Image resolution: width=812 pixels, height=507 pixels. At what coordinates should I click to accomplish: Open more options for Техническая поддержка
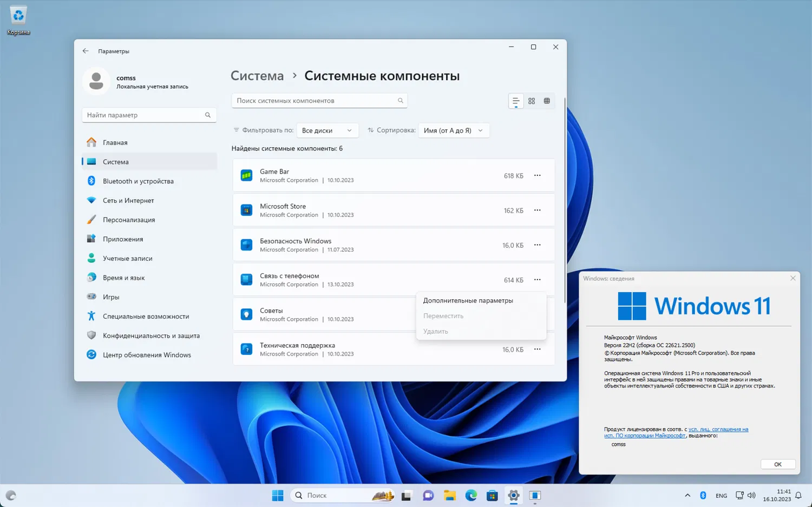pyautogui.click(x=537, y=349)
